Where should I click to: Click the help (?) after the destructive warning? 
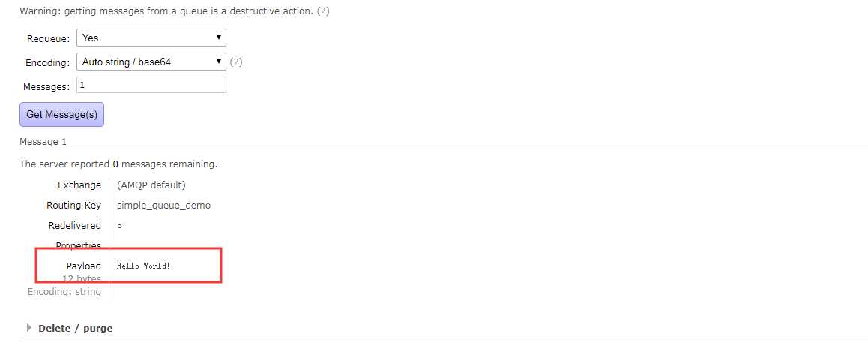coord(323,11)
